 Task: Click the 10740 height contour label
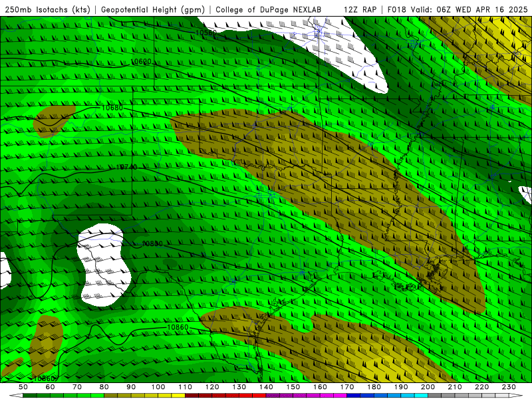[x=127, y=167]
